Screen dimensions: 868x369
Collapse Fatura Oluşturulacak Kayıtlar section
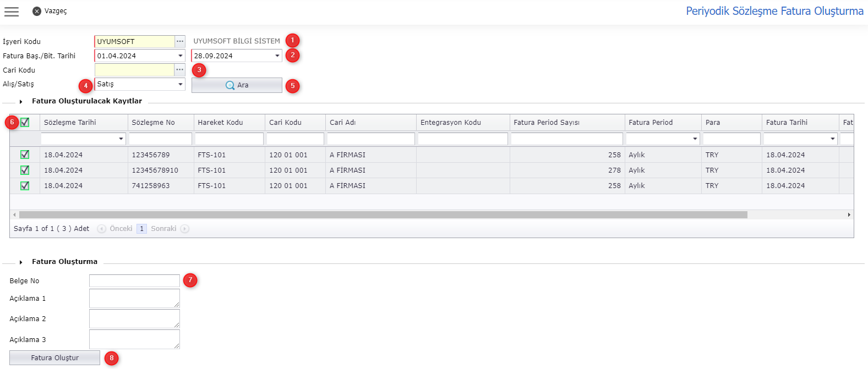pyautogui.click(x=21, y=102)
